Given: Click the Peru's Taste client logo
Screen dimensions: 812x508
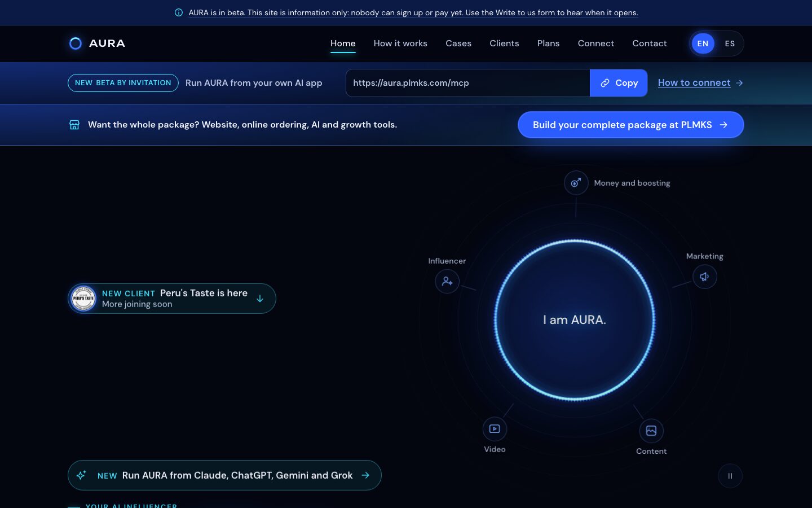Looking at the screenshot, I should (x=83, y=299).
